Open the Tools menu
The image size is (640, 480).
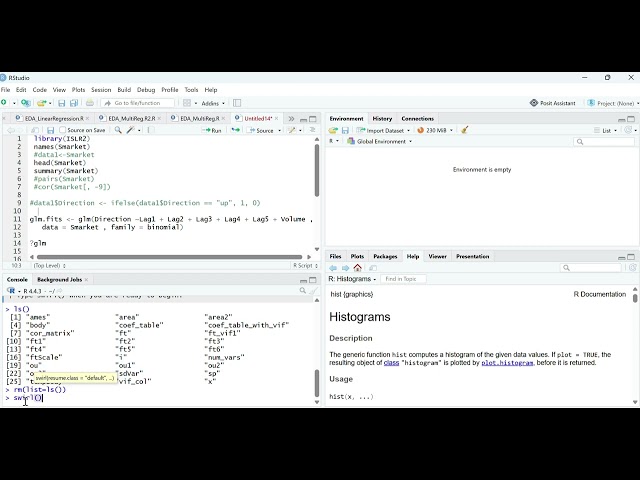click(191, 90)
